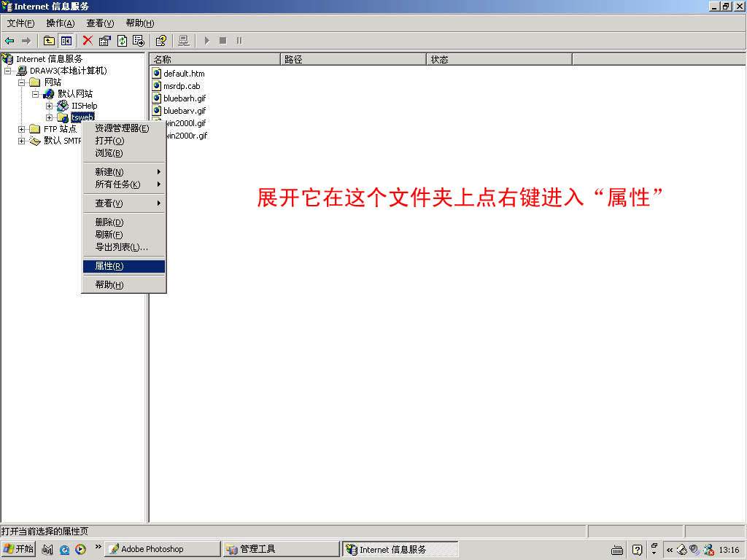Click the tsweb folder icon in tree
The image size is (747, 560).
(x=63, y=117)
